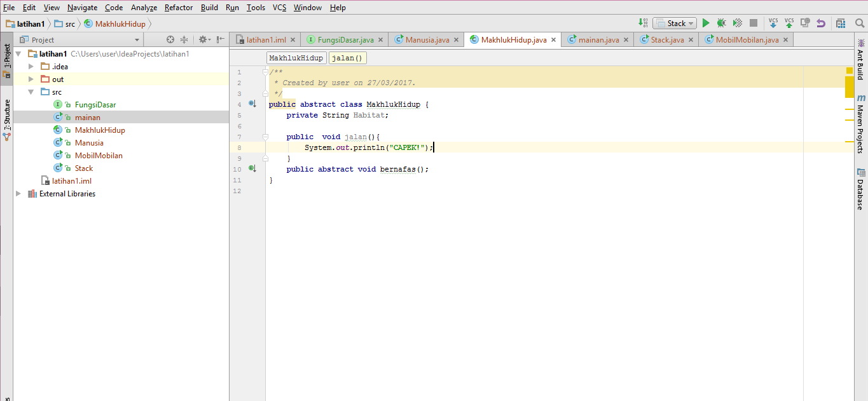The image size is (868, 401).
Task: Click Collapse All in the Project toolbar
Action: click(x=184, y=39)
